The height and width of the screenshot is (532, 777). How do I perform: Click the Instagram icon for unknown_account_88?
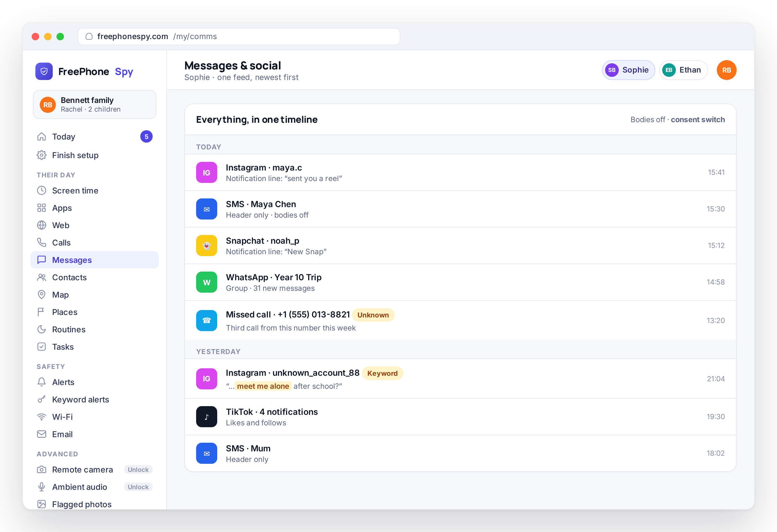(207, 379)
